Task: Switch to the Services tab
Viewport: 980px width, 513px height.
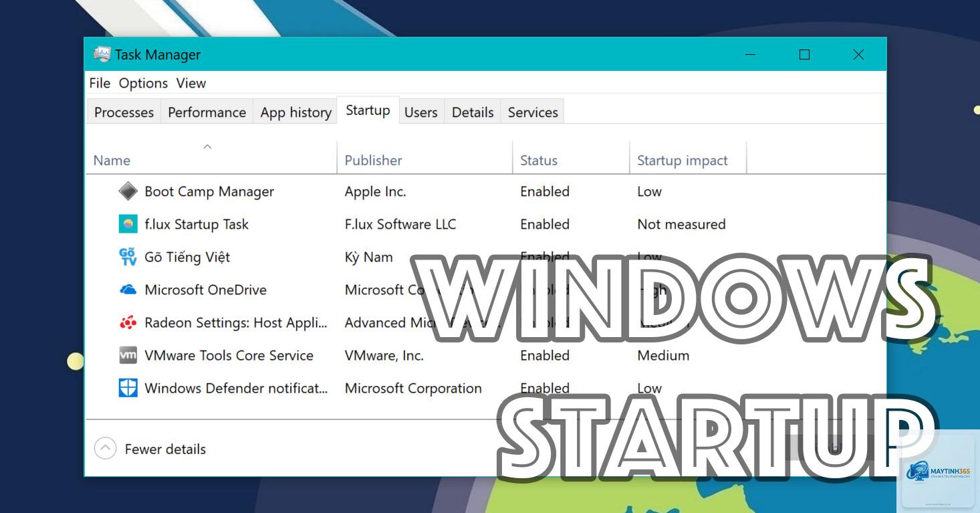Action: [533, 112]
